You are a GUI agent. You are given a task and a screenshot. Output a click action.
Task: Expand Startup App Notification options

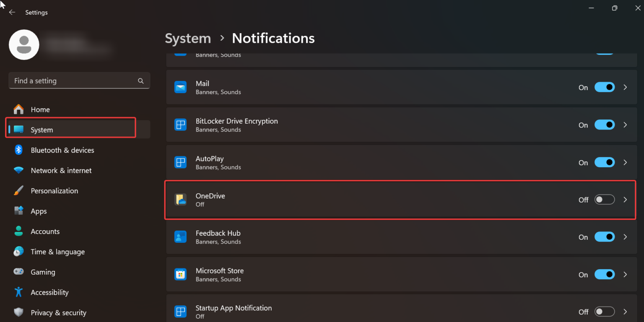coord(625,312)
